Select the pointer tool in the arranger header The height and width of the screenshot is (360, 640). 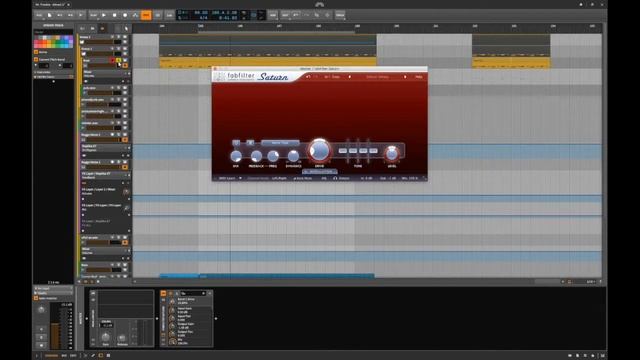click(126, 29)
